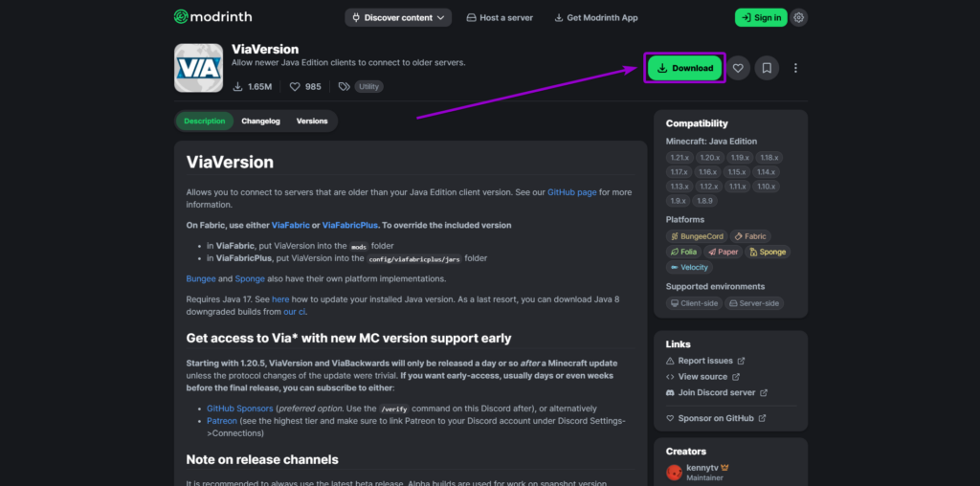Click the 1.65M downloads count
The height and width of the screenshot is (486, 980).
click(x=253, y=87)
